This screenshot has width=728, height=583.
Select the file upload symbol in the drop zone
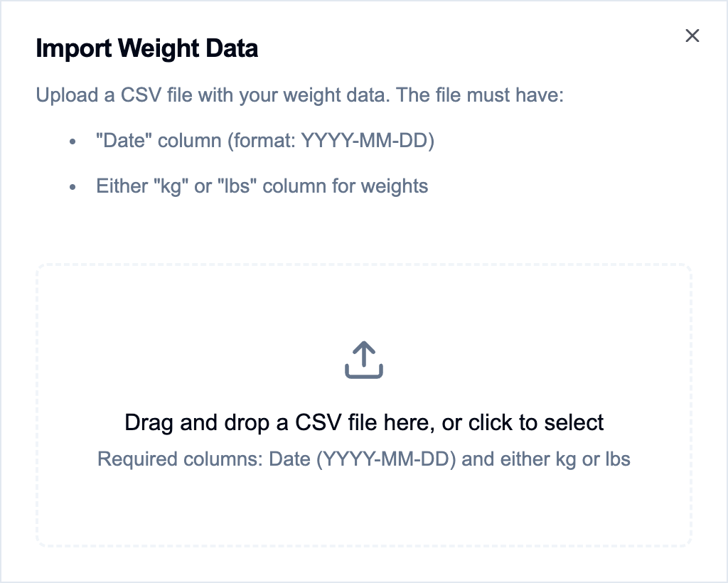point(364,359)
